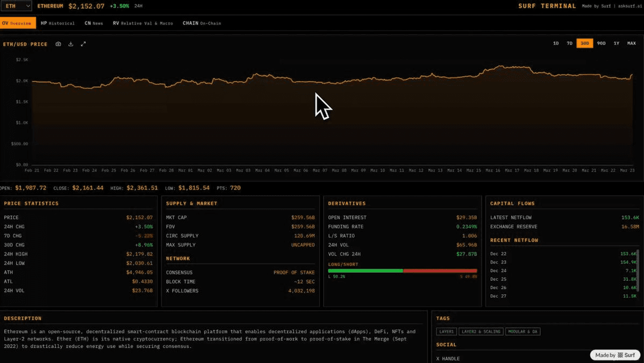The width and height of the screenshot is (644, 363).
Task: Select the 1D timeframe
Action: coord(555,43)
